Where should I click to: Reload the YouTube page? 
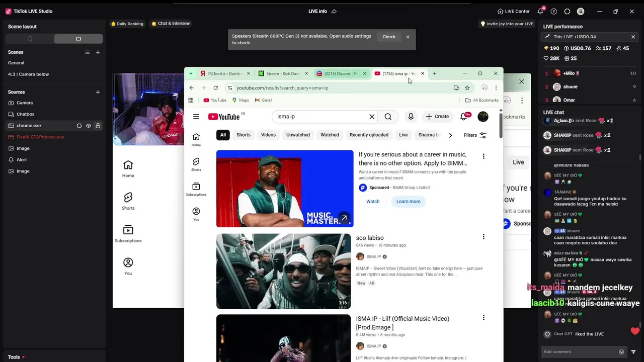point(216,88)
